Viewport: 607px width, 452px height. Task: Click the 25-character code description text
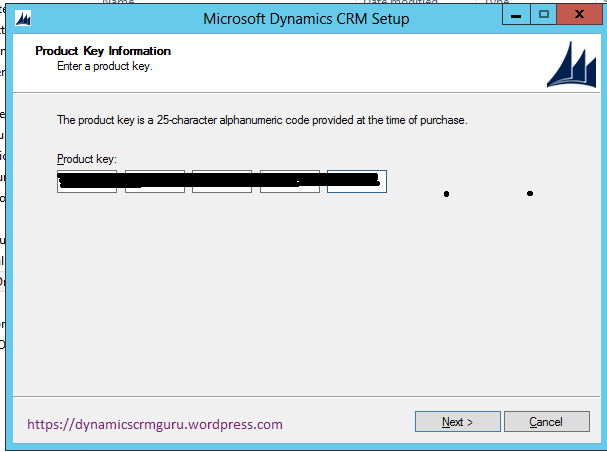[262, 120]
